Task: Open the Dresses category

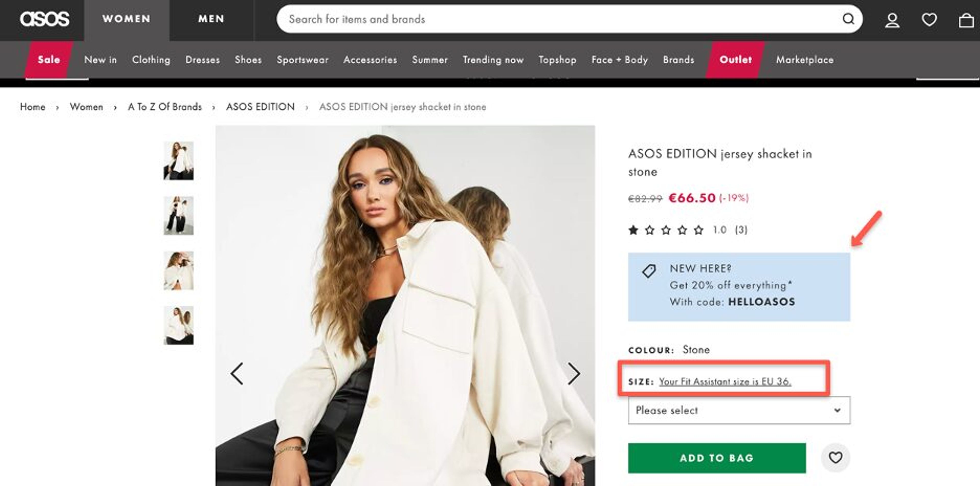Action: click(x=203, y=60)
